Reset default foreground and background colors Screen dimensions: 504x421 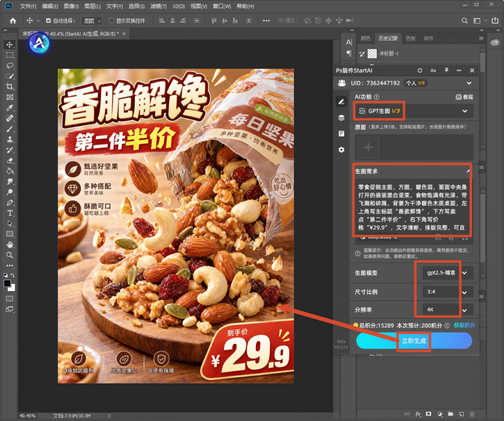click(5, 275)
